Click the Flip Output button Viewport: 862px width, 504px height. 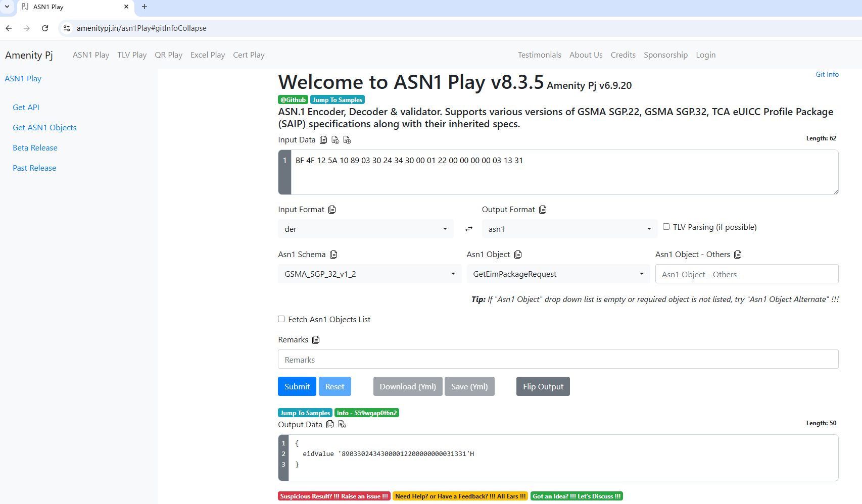[x=543, y=386]
